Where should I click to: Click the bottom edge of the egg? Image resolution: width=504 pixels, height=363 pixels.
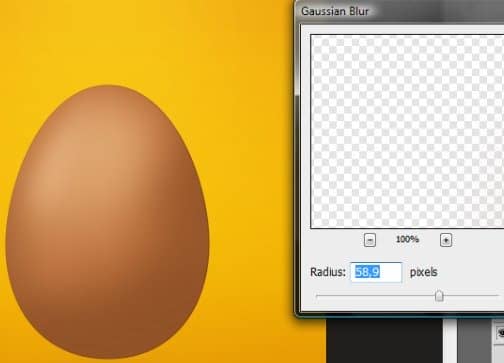point(108,354)
